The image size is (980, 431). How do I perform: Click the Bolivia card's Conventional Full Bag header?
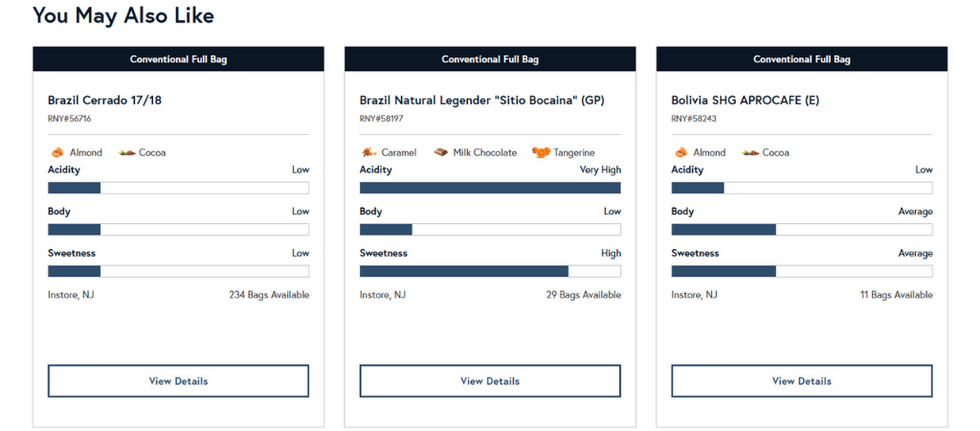[x=802, y=59]
